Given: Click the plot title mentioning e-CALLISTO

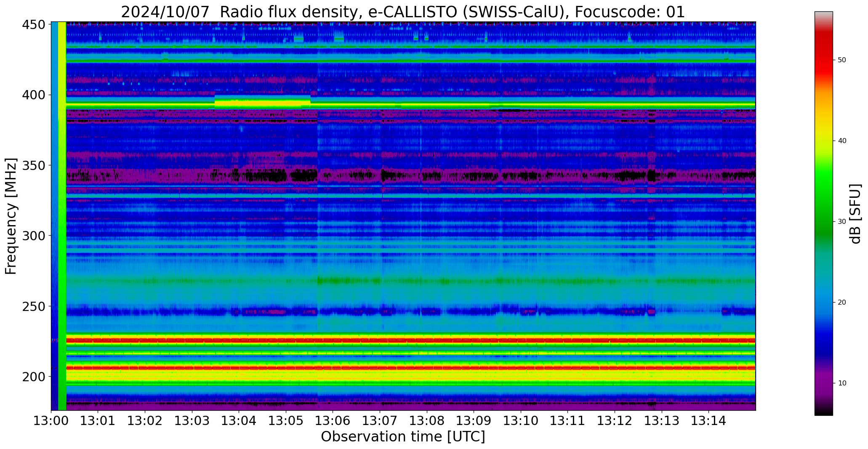Looking at the screenshot, I should coord(403,12).
